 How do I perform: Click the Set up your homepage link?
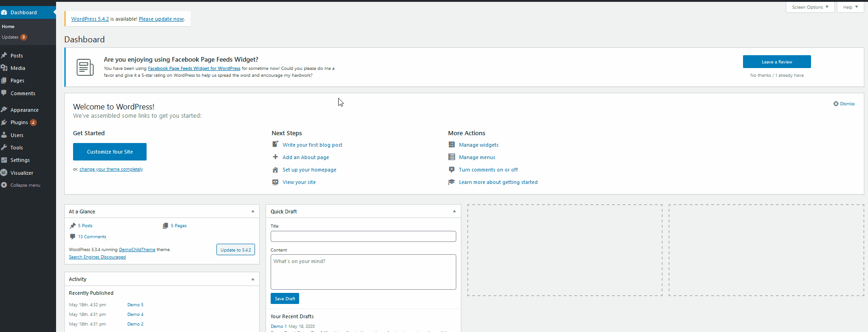309,170
